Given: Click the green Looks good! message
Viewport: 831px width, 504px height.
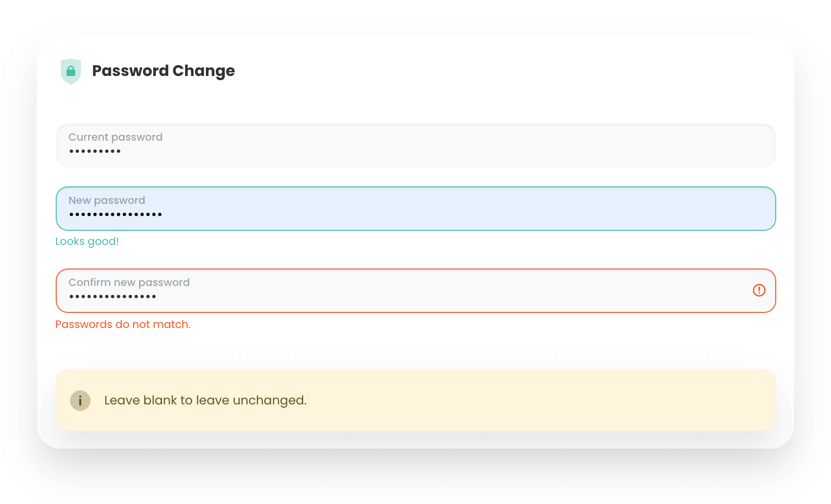Looking at the screenshot, I should click(x=87, y=242).
